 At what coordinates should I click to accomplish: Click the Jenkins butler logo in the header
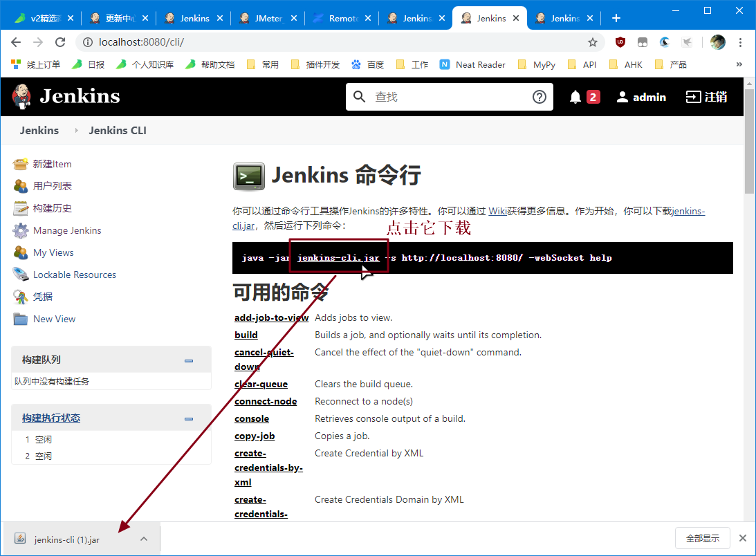[21, 96]
